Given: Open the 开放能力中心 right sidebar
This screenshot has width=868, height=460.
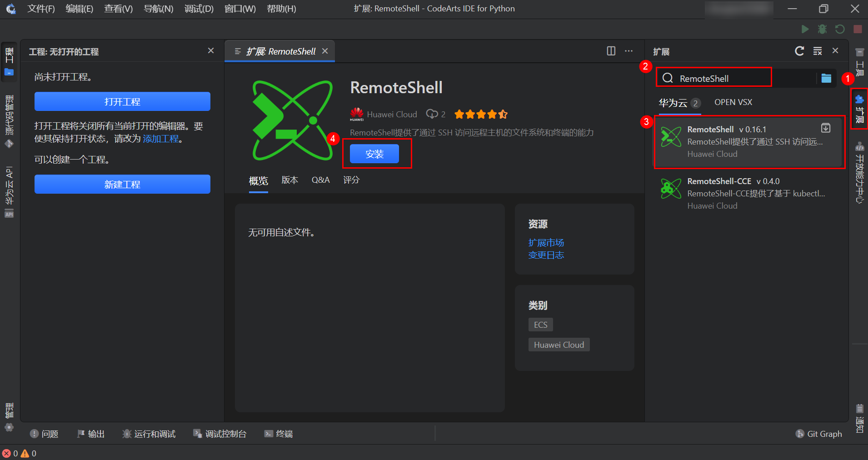Looking at the screenshot, I should pos(859,173).
